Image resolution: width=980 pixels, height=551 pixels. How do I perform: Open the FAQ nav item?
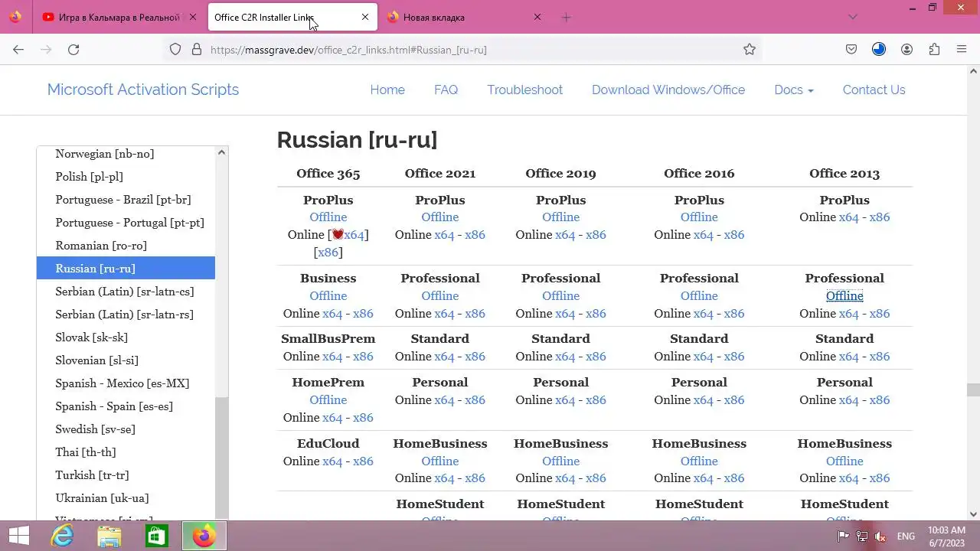[x=446, y=90]
